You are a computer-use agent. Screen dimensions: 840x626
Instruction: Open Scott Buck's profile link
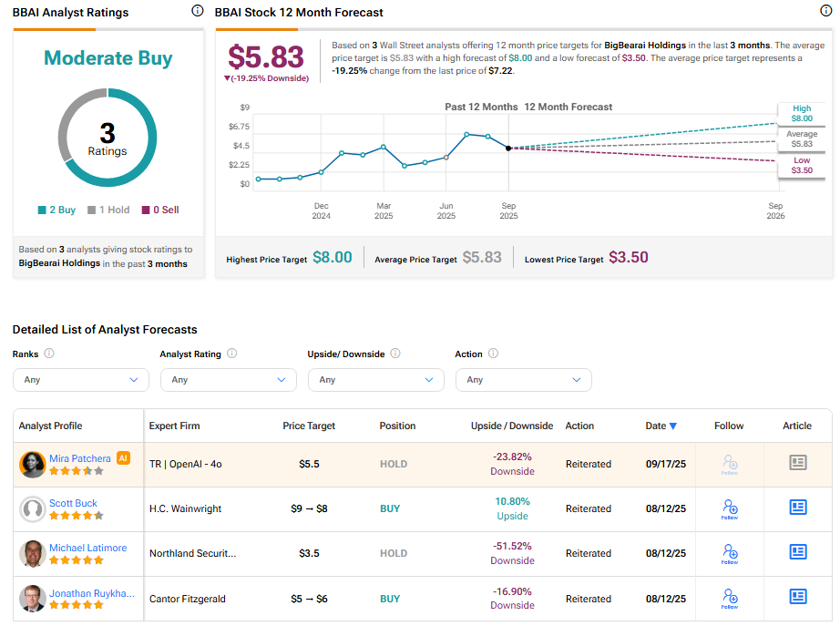pyautogui.click(x=74, y=503)
